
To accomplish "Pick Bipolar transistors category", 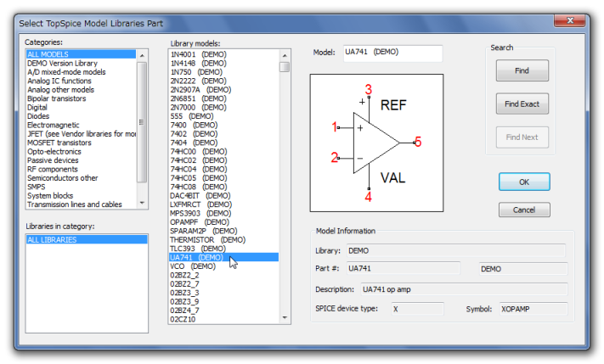I will [x=81, y=98].
